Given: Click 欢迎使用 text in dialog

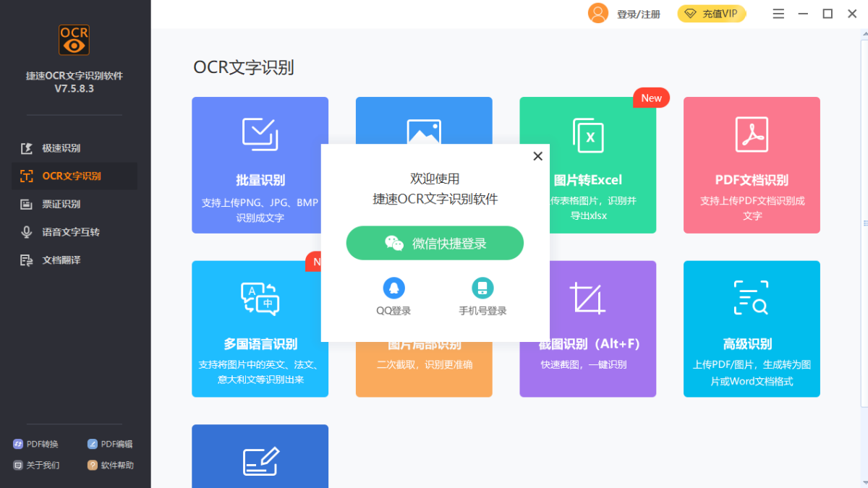Looking at the screenshot, I should pos(435,179).
